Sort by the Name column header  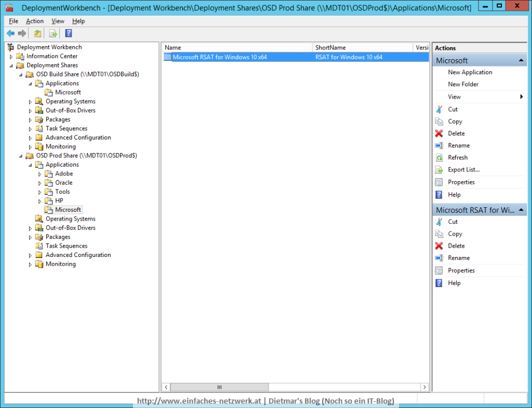click(x=237, y=47)
